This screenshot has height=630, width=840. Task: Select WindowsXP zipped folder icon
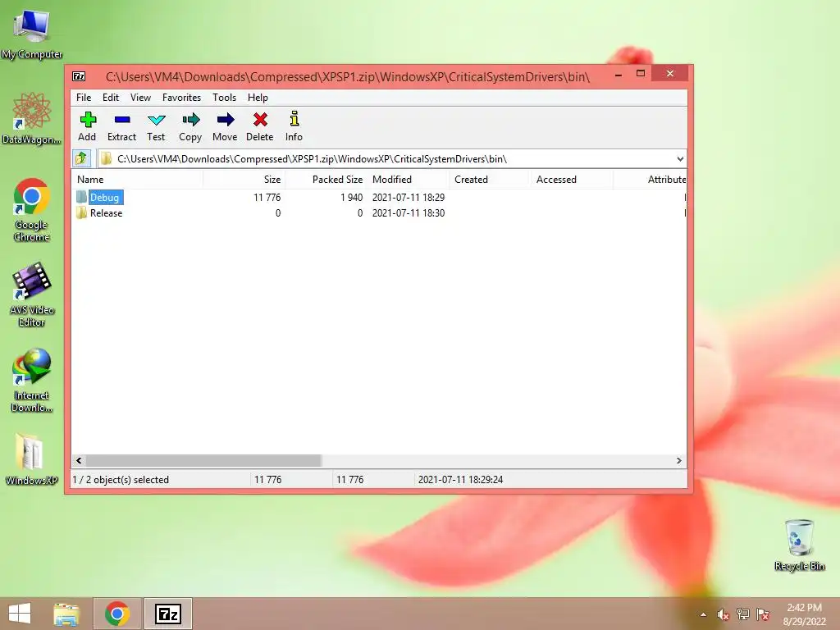pyautogui.click(x=32, y=459)
